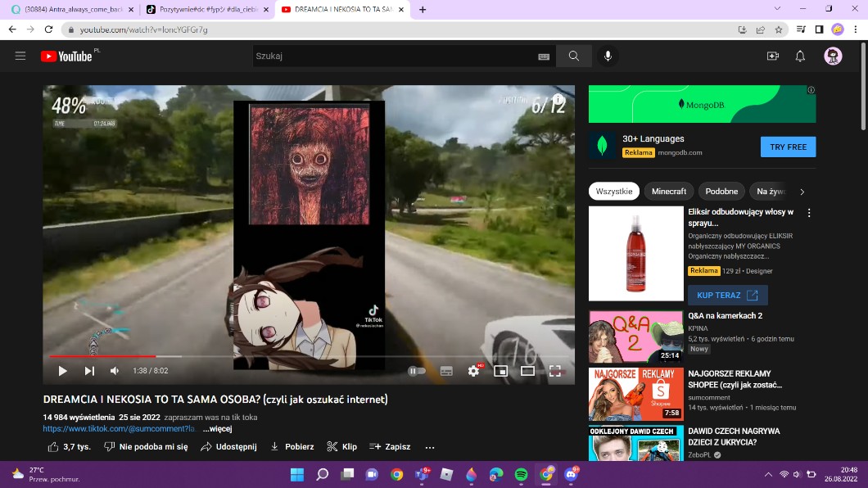The width and height of the screenshot is (868, 488).
Task: Click the Create video icon
Action: [x=772, y=56]
